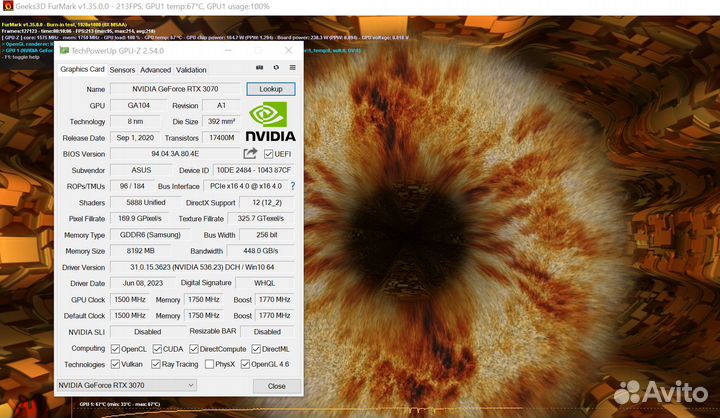Click the NVIDIA SLI Disabled value
This screenshot has width=720, height=418.
[x=147, y=332]
